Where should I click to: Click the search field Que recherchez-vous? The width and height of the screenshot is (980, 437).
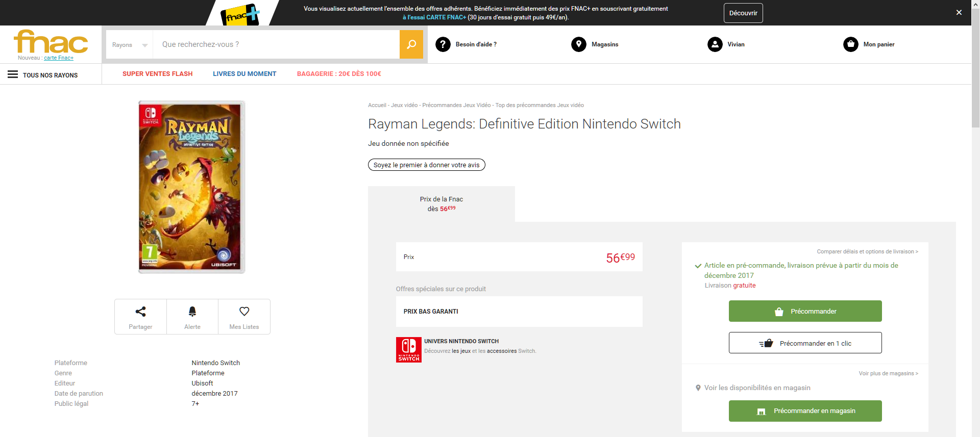(x=276, y=44)
